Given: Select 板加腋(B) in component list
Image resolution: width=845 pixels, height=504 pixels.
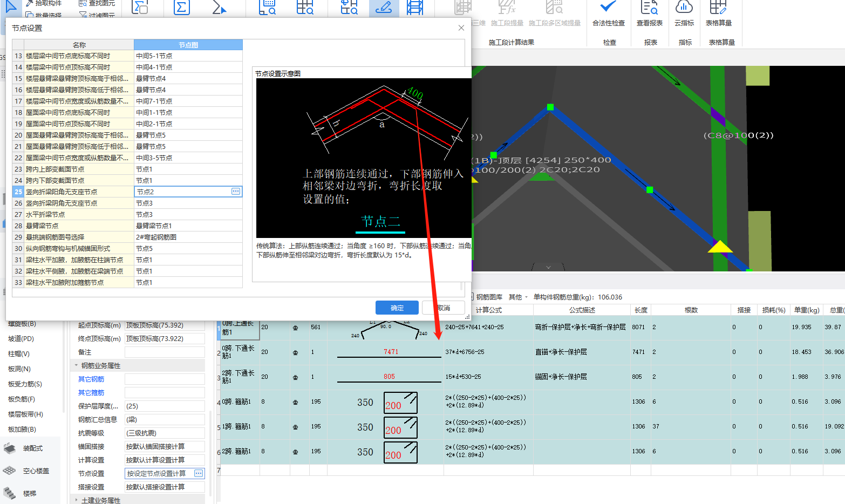Looking at the screenshot, I should [22, 430].
